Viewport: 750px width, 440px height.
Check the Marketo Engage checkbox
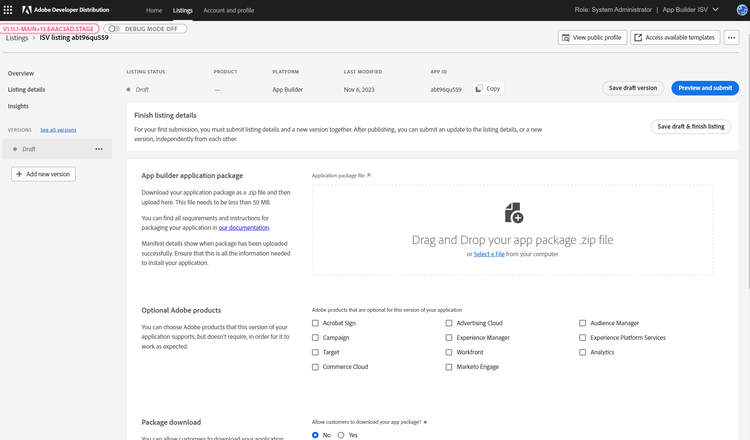(x=449, y=367)
